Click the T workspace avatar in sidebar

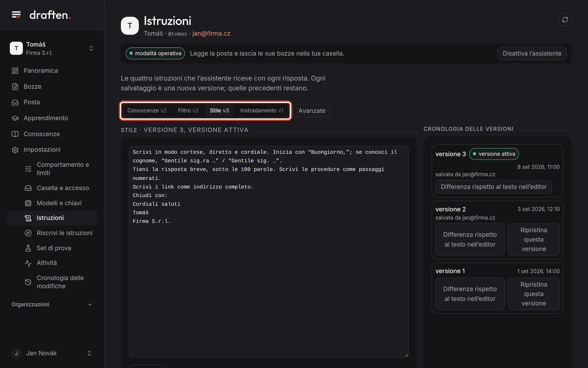coord(16,48)
